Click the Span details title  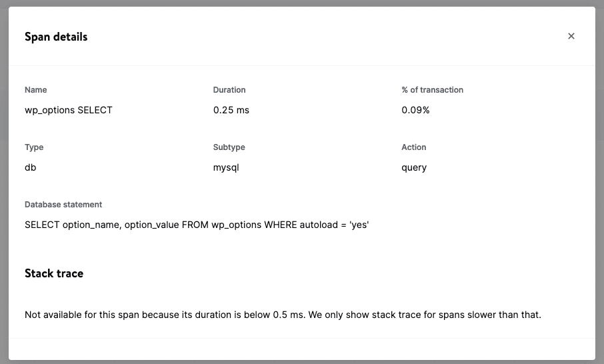[56, 37]
